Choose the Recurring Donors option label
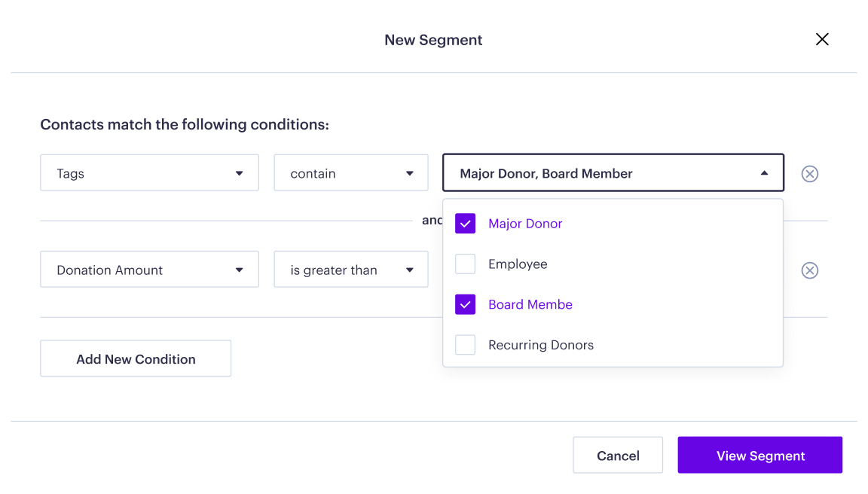The height and width of the screenshot is (494, 868). point(541,345)
